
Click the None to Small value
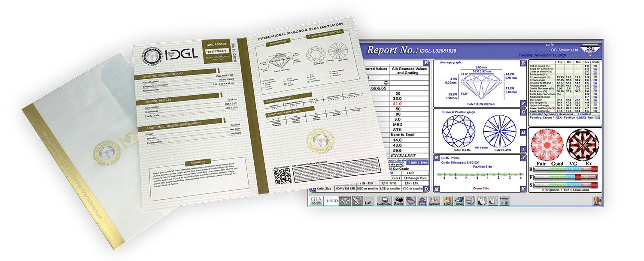pyautogui.click(x=404, y=135)
